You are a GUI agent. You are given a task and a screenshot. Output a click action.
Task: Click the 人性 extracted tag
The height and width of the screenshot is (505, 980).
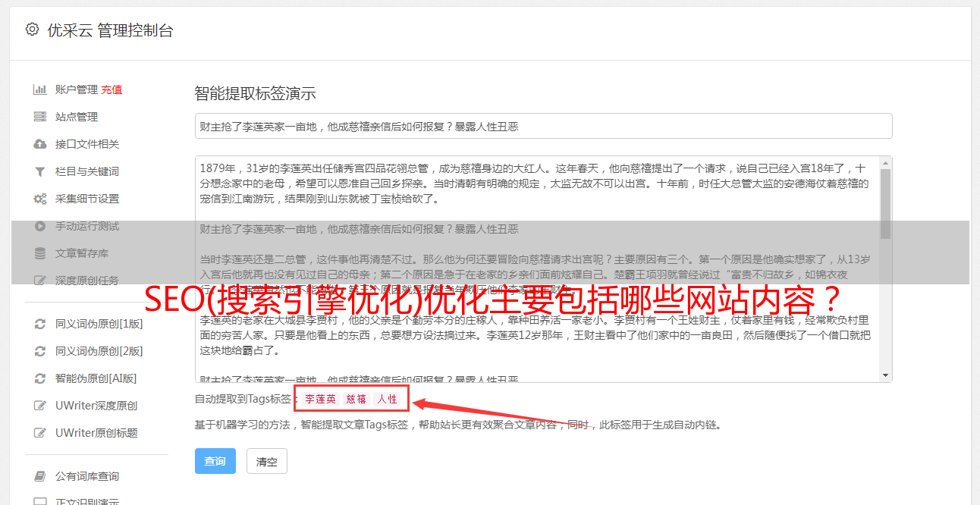point(387,399)
